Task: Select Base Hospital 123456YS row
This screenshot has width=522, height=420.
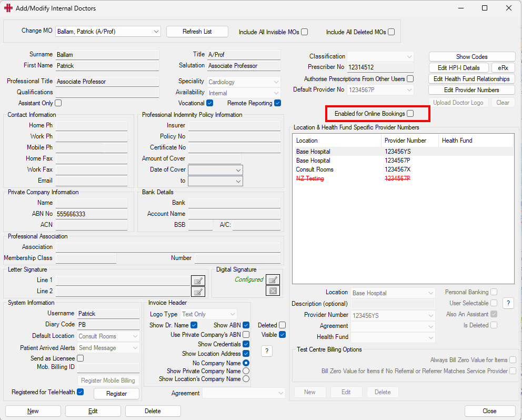Action: 404,152
